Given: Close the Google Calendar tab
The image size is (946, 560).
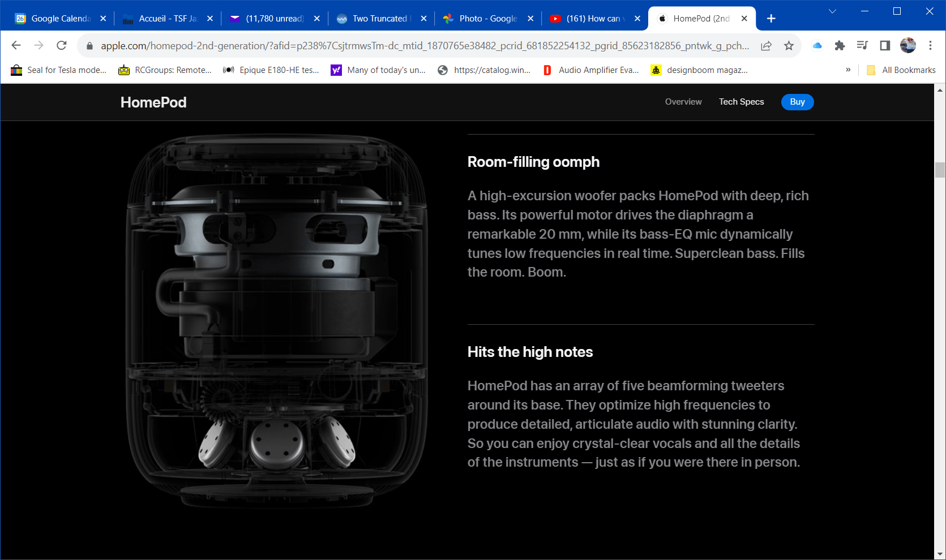Looking at the screenshot, I should (103, 19).
